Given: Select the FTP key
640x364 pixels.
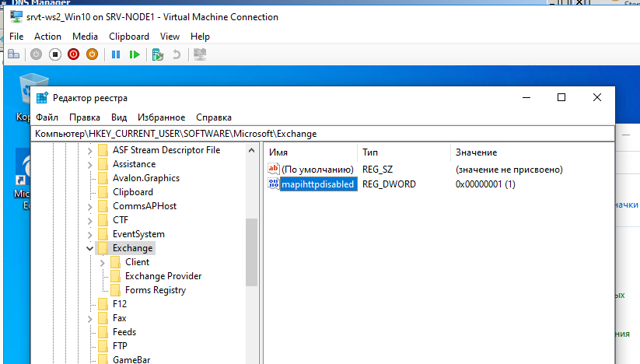Looking at the screenshot, I should [120, 345].
